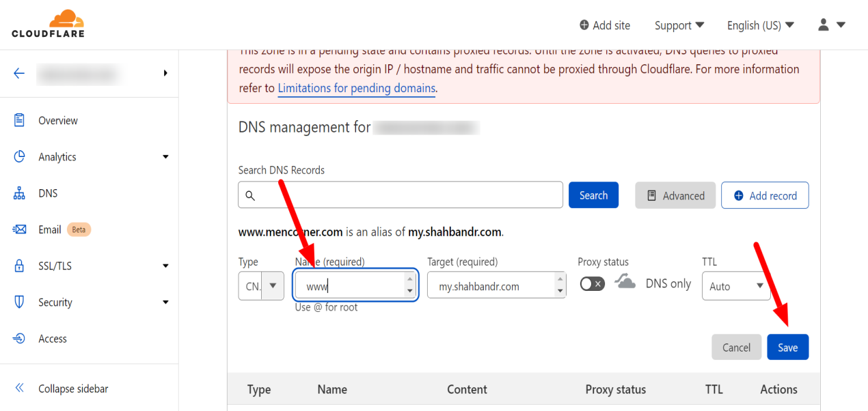Image resolution: width=868 pixels, height=411 pixels.
Task: Expand the domain selector arrow in sidebar
Action: pos(165,73)
